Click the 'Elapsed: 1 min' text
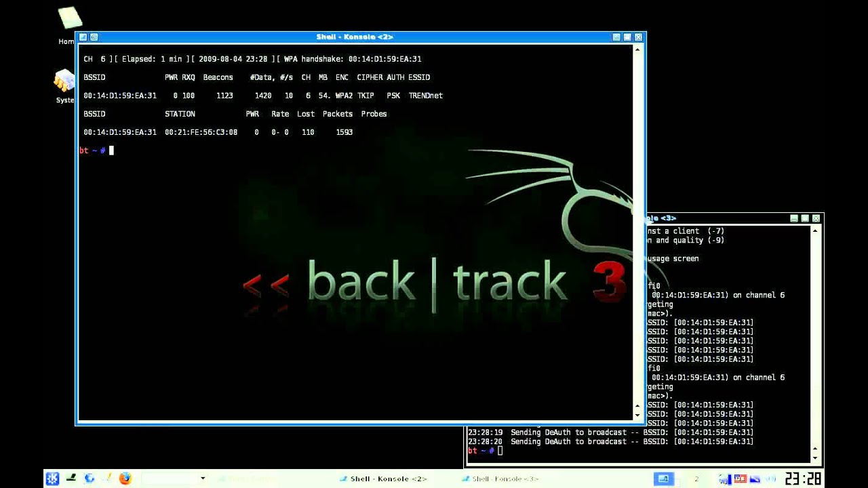The height and width of the screenshot is (488, 868). 152,59
